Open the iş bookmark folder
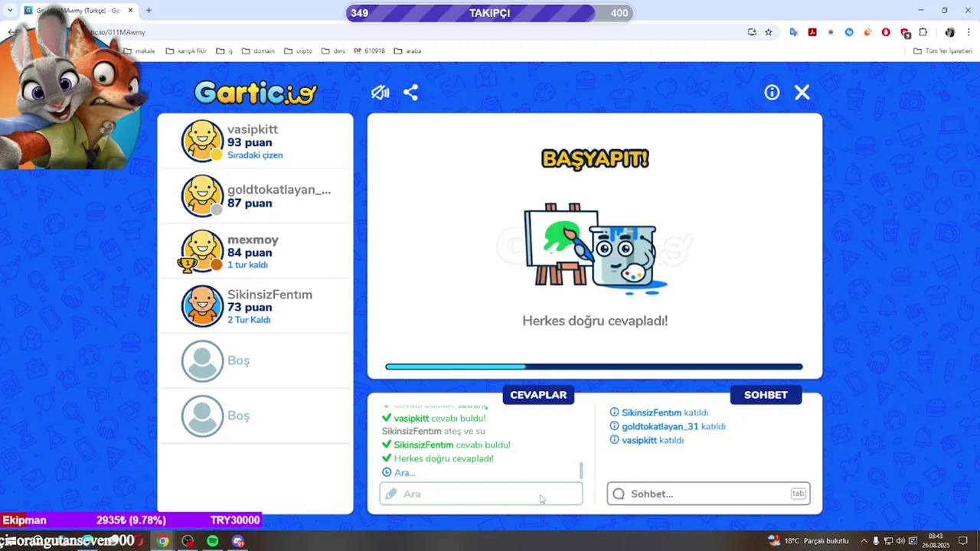 click(x=224, y=51)
